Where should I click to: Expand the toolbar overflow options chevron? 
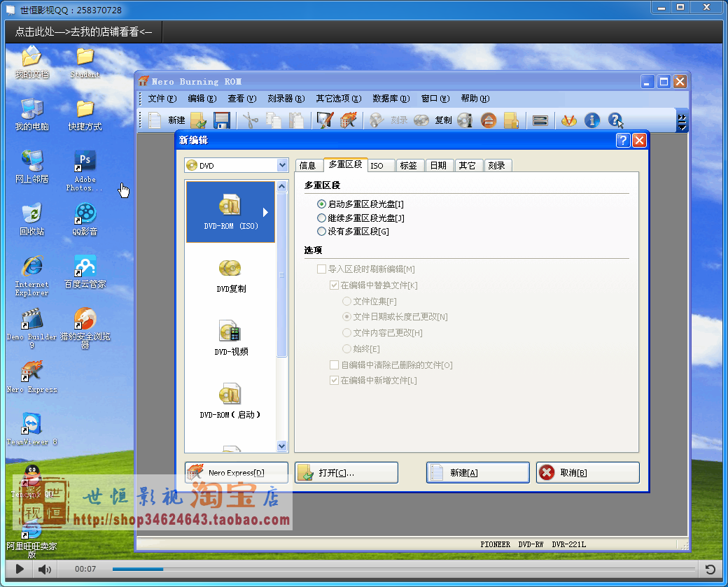(x=682, y=121)
